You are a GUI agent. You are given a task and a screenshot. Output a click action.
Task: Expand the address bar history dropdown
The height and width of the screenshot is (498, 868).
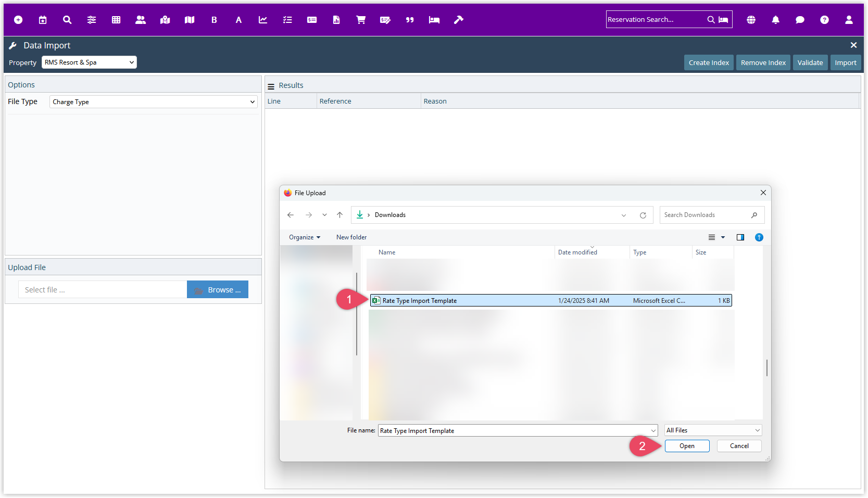pos(623,215)
